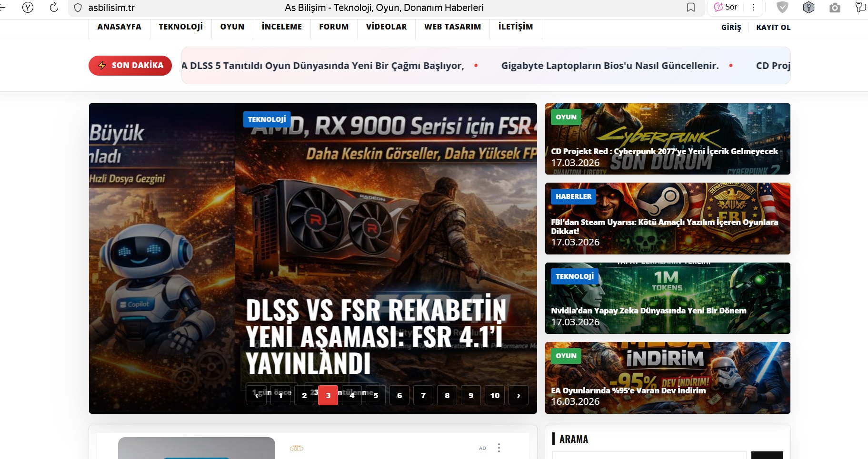
Task: Open the WEB TASARIM section
Action: [452, 27]
